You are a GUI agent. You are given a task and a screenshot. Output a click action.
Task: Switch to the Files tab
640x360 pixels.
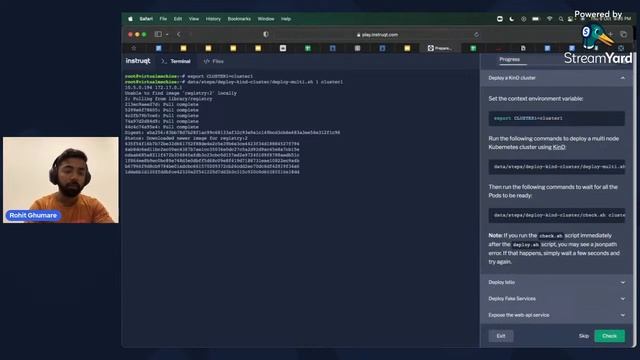click(213, 61)
